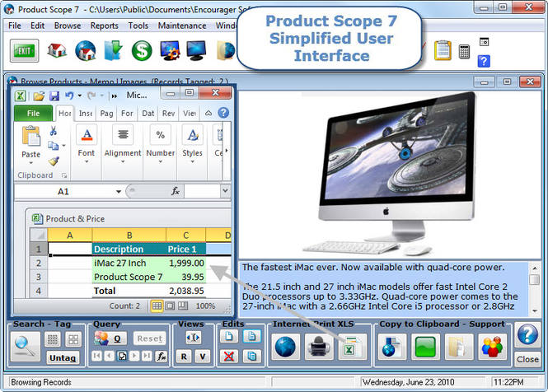
Task: Go to first record arrow in Query
Action: pos(97,356)
